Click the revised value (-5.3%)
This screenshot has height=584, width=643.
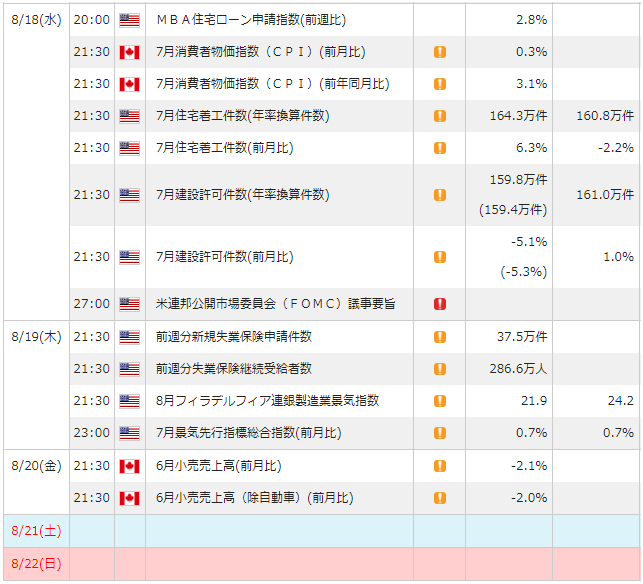pyautogui.click(x=524, y=272)
